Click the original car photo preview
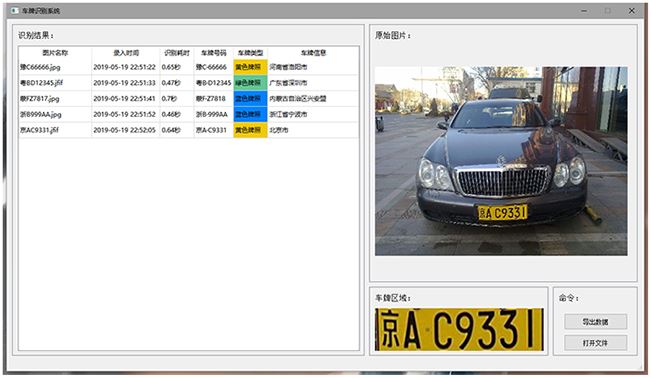Screen dimensions: 651x378 [x=501, y=161]
